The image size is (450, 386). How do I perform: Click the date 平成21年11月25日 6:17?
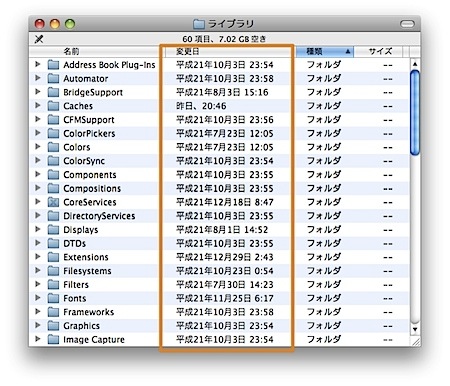pyautogui.click(x=225, y=298)
